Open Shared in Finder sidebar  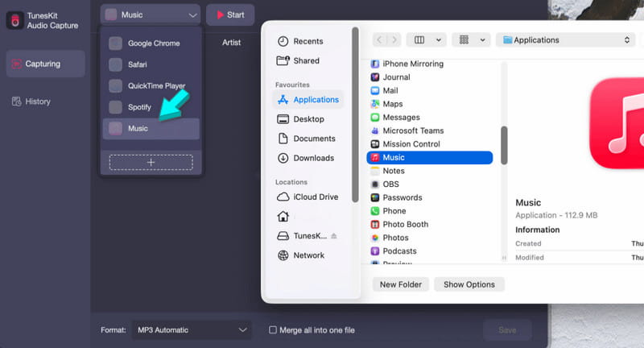[x=308, y=60]
